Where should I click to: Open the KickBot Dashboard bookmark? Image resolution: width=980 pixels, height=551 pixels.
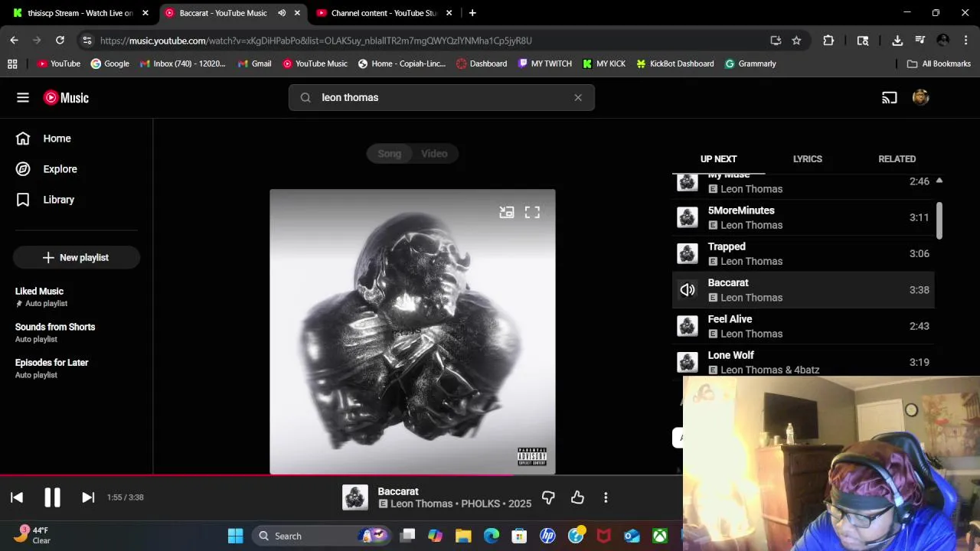[x=675, y=64]
